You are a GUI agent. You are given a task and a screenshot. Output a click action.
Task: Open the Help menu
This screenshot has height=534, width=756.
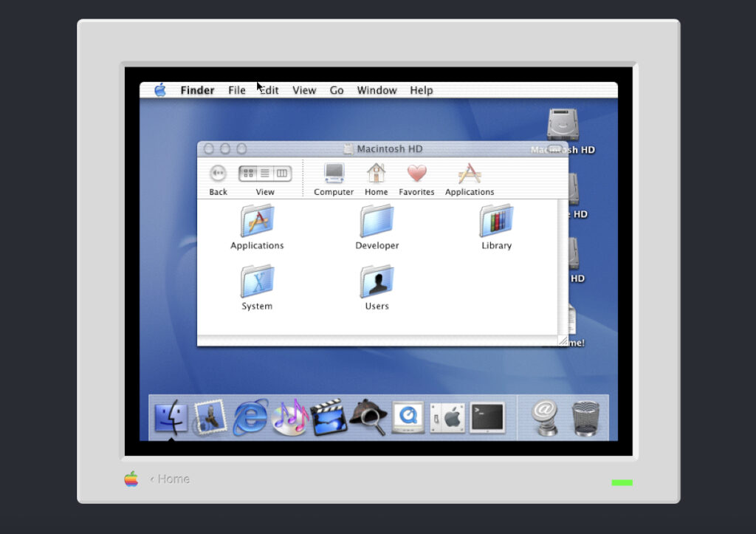[x=422, y=90]
